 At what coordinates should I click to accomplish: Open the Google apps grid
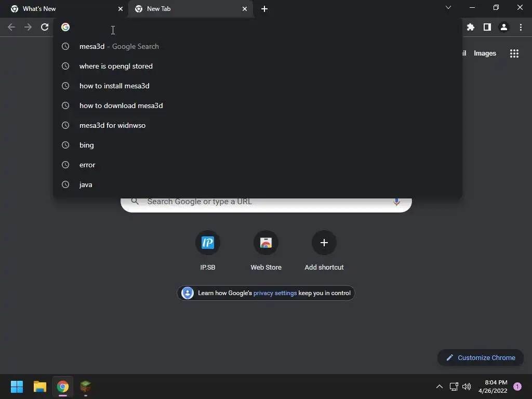pyautogui.click(x=514, y=54)
